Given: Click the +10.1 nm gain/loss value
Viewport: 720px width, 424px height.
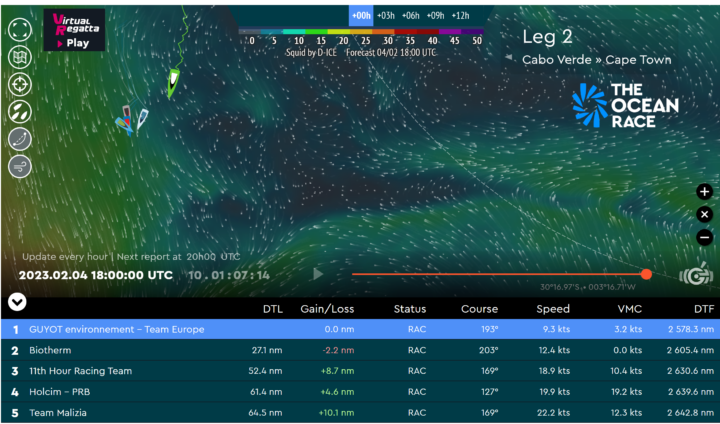Looking at the screenshot, I should [x=337, y=413].
